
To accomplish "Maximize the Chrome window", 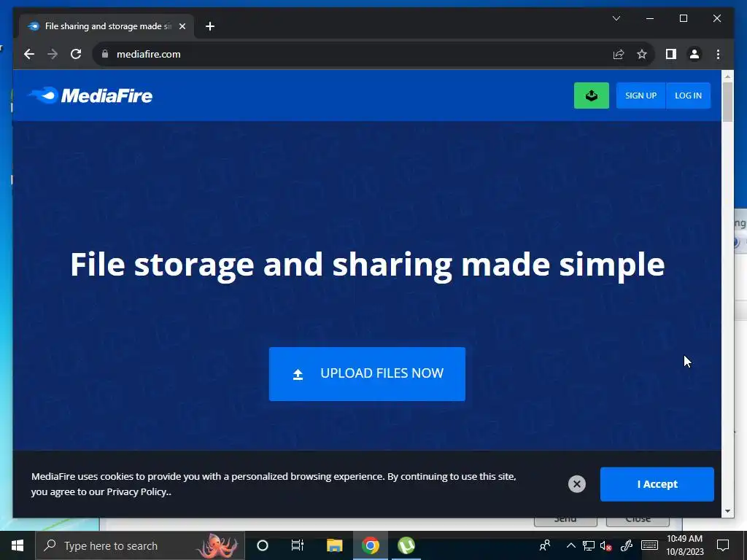I will (683, 18).
